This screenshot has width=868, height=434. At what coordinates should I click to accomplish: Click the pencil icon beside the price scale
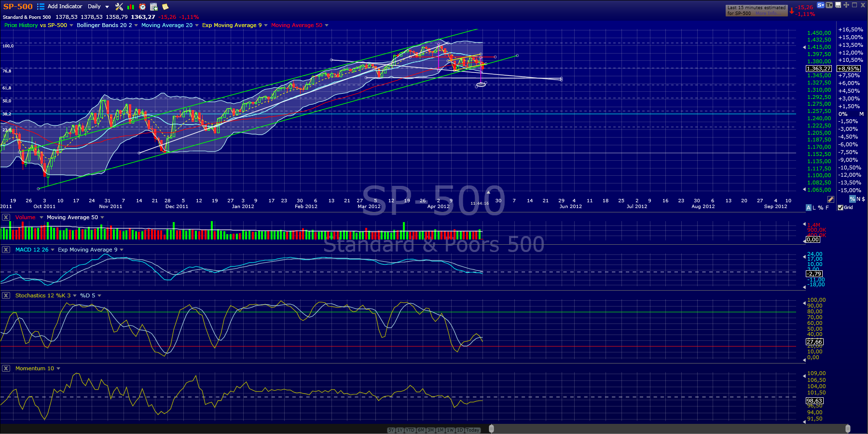pyautogui.click(x=831, y=199)
